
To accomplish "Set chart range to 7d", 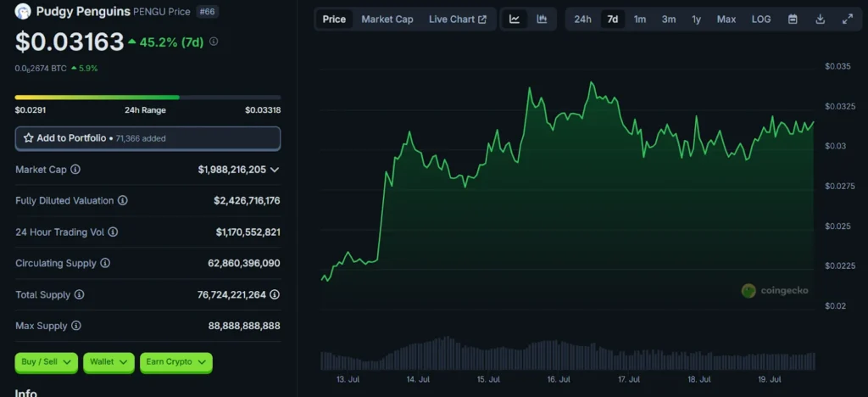I will 613,20.
